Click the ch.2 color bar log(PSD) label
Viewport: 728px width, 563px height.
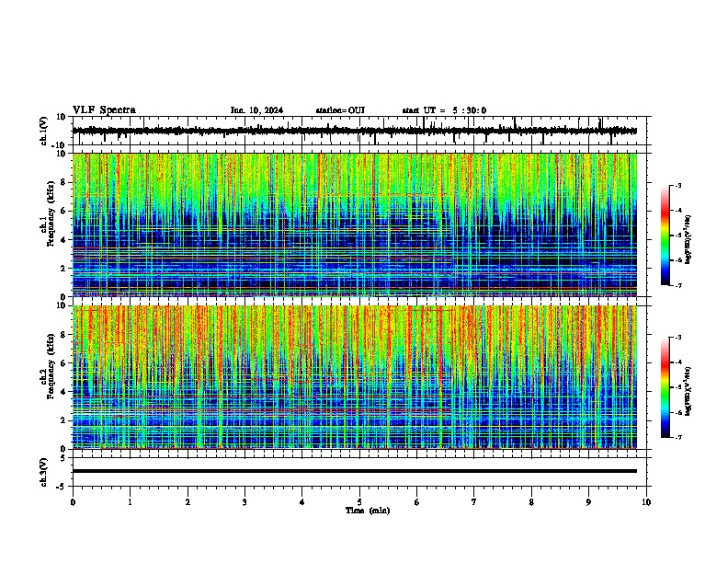coord(688,392)
